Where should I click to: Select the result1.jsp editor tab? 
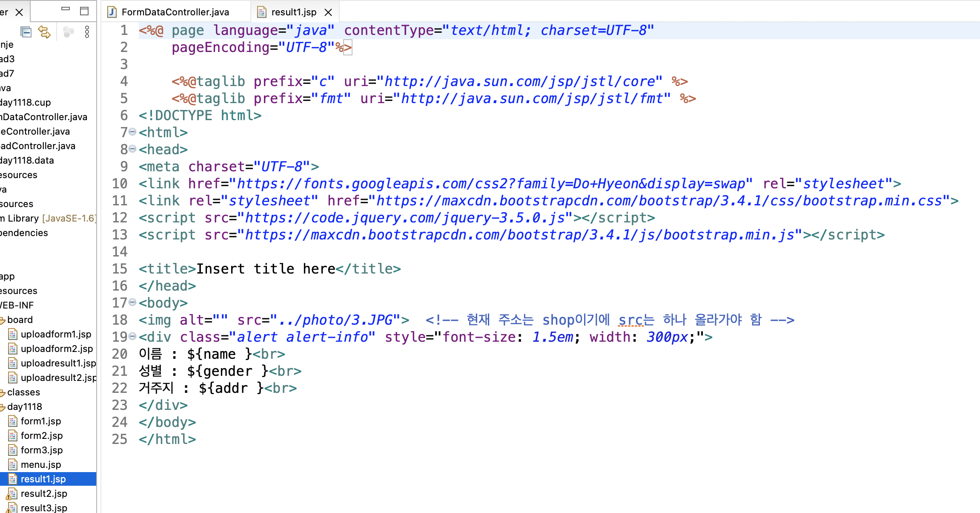pos(293,12)
